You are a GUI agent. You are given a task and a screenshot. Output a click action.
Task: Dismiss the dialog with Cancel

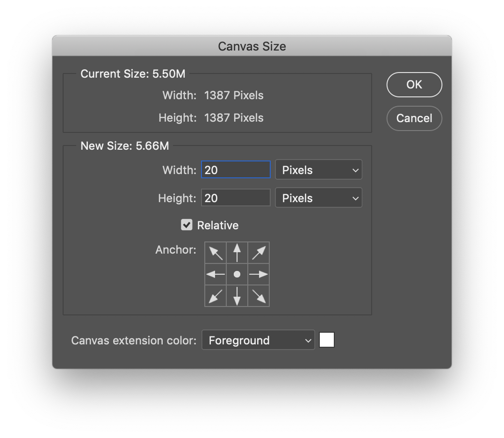[x=414, y=118]
